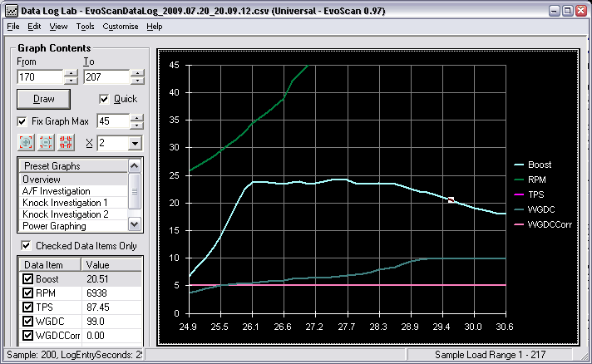Uncheck the WGDCCorr data item

[27, 336]
